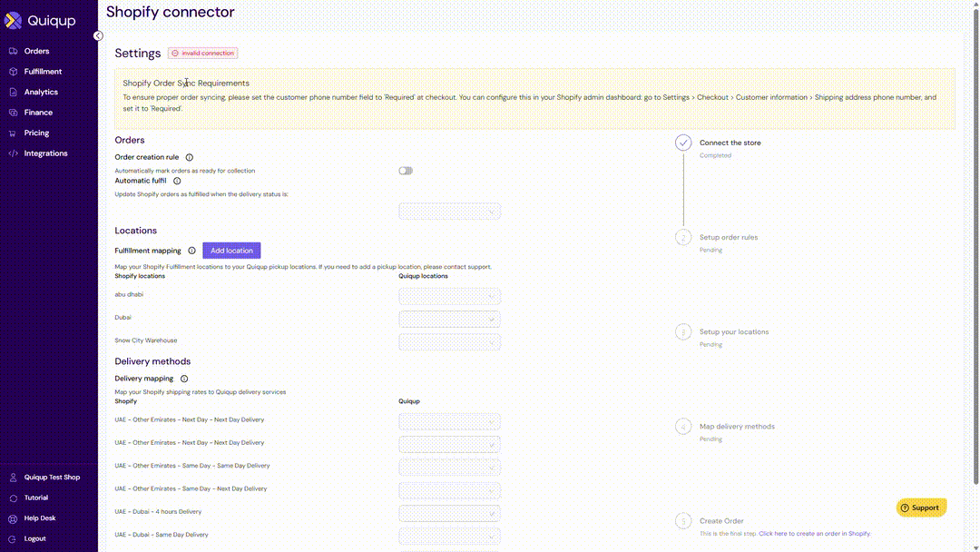Click the Tutorial icon in sidebar
Image resolution: width=980 pixels, height=552 pixels.
click(13, 498)
